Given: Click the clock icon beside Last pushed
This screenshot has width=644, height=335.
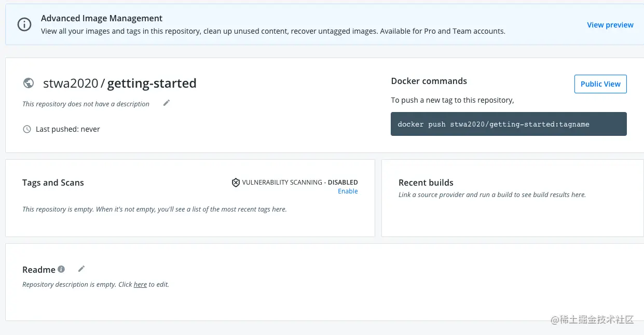Looking at the screenshot, I should click(x=27, y=129).
